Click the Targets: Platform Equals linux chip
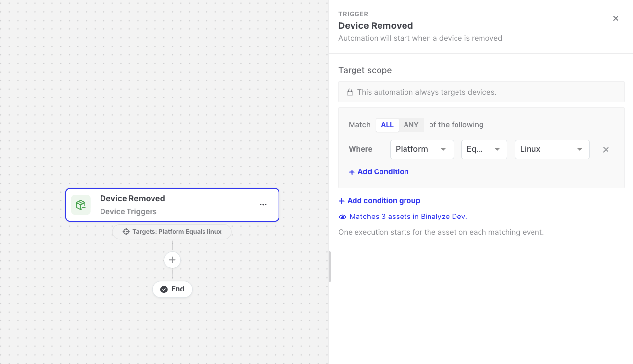This screenshot has height=364, width=633. (x=172, y=232)
